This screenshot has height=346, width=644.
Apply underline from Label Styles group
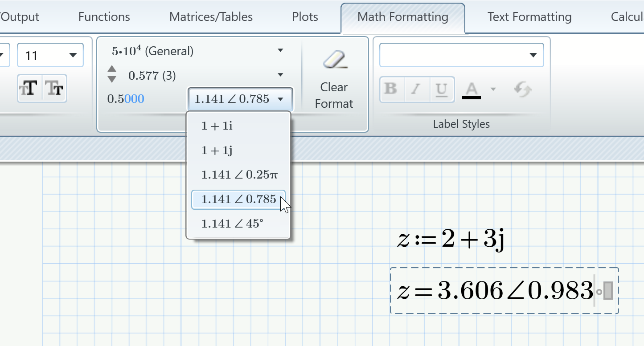(441, 89)
